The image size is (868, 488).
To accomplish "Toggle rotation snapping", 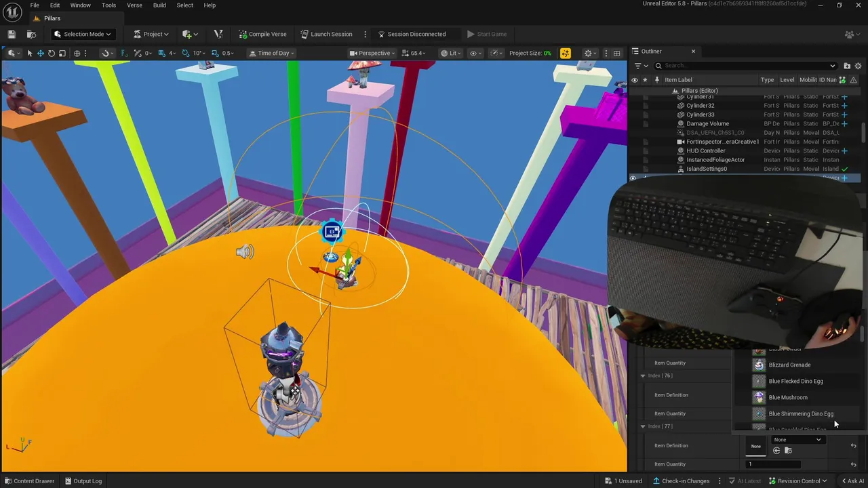I will point(186,53).
